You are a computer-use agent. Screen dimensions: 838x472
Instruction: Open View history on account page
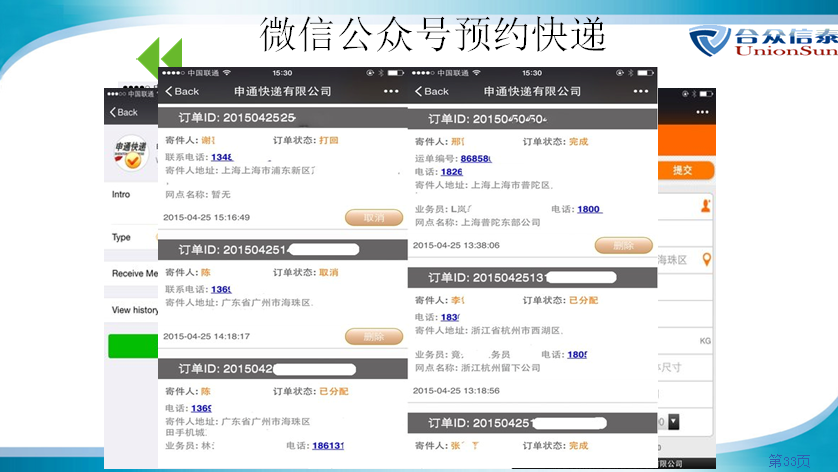131,310
